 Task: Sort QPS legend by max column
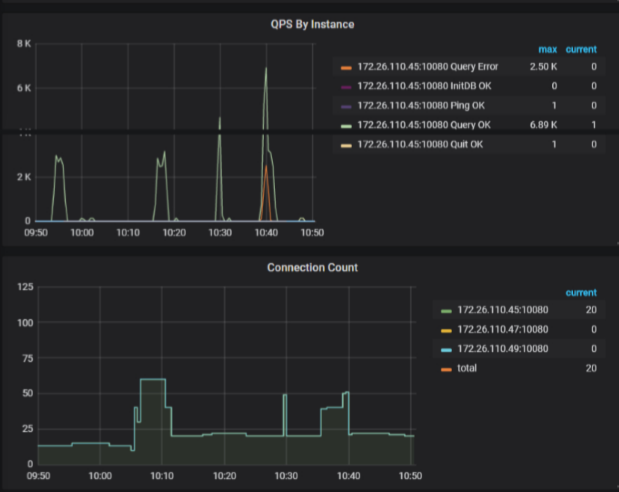pyautogui.click(x=548, y=50)
